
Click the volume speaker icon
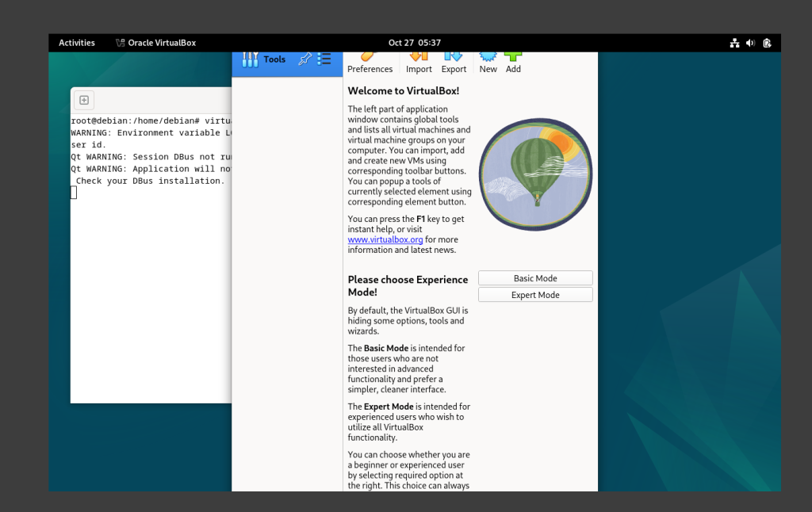[750, 43]
